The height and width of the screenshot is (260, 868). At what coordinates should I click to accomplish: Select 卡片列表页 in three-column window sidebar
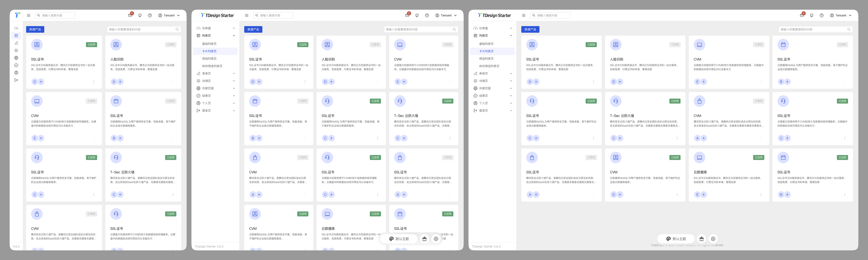(215, 51)
